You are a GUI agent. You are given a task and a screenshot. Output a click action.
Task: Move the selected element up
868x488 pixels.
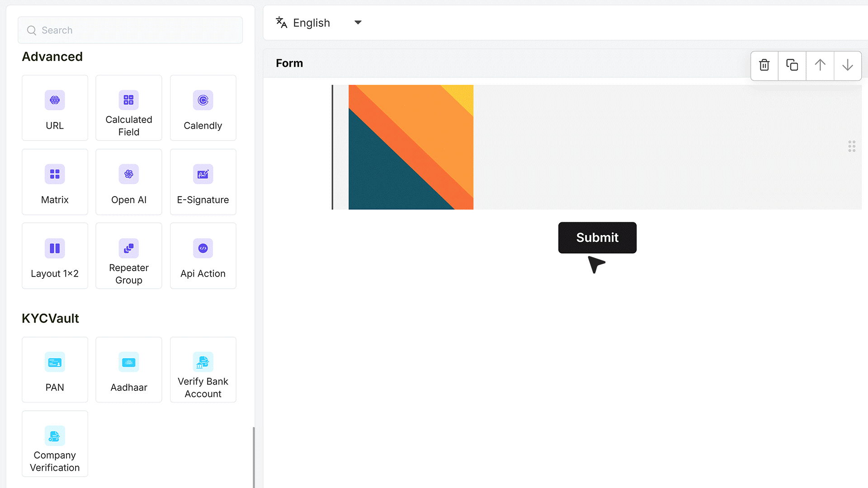tap(820, 65)
